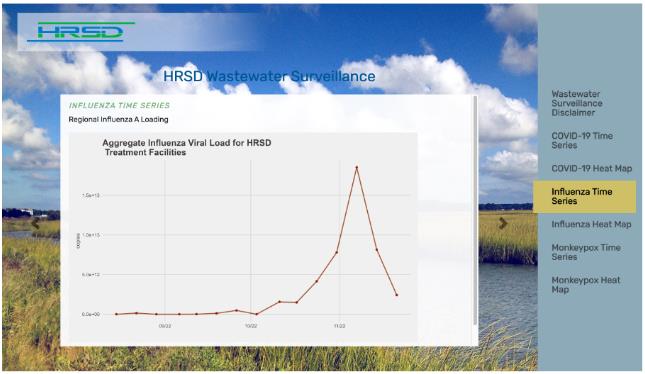Click the first data point on chart
The width and height of the screenshot is (645, 374).
point(116,314)
